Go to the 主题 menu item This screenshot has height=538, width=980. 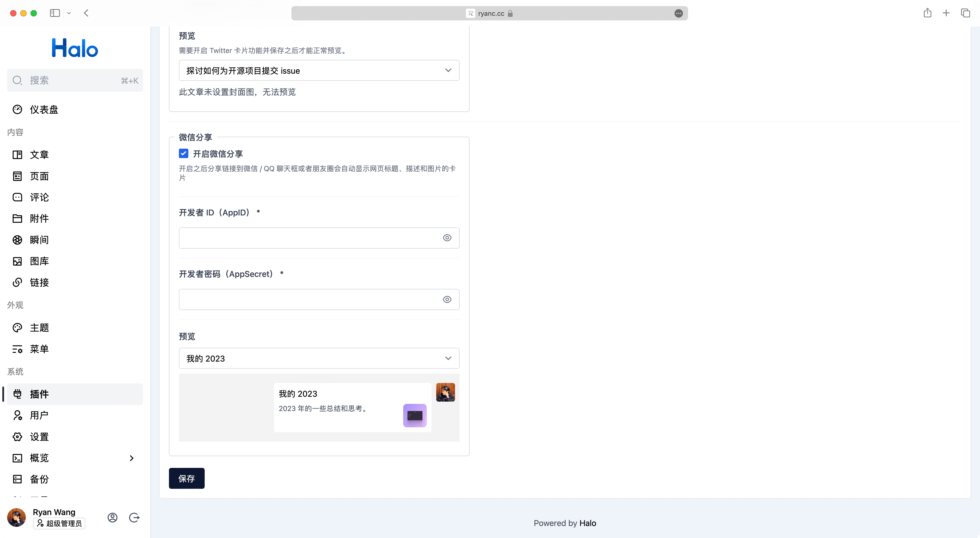tap(39, 328)
